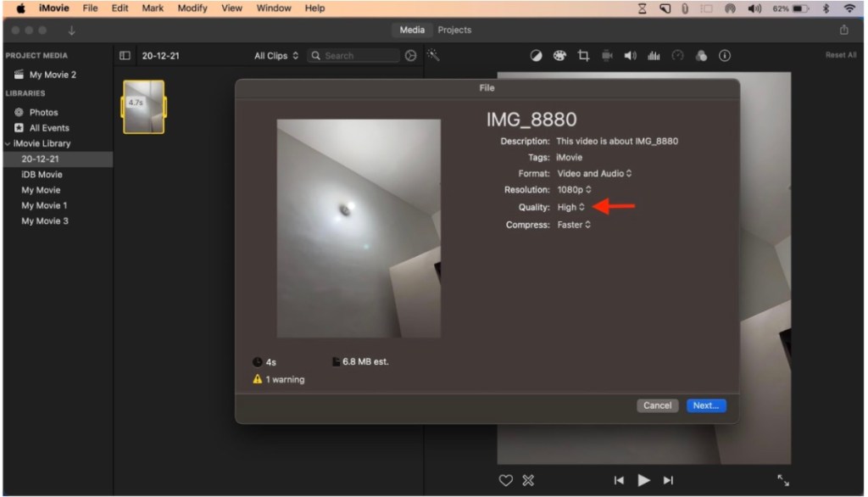Play the video in viewer

coord(643,480)
